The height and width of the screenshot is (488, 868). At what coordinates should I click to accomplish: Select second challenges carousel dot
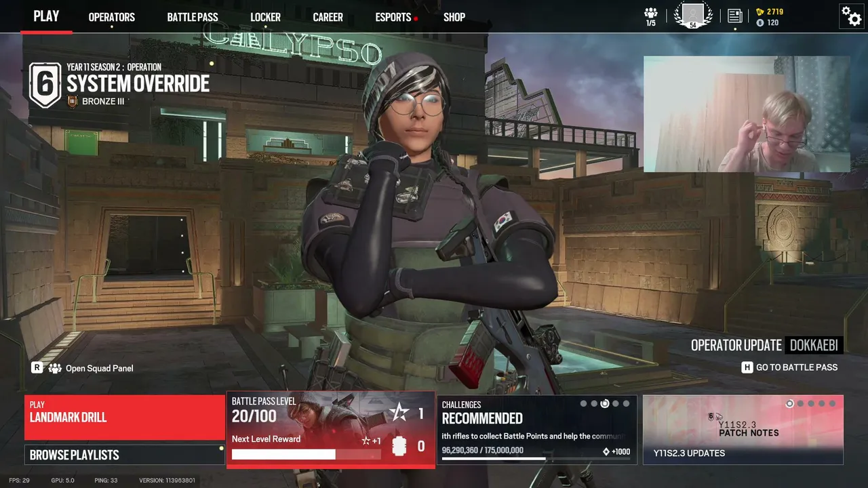pos(594,404)
